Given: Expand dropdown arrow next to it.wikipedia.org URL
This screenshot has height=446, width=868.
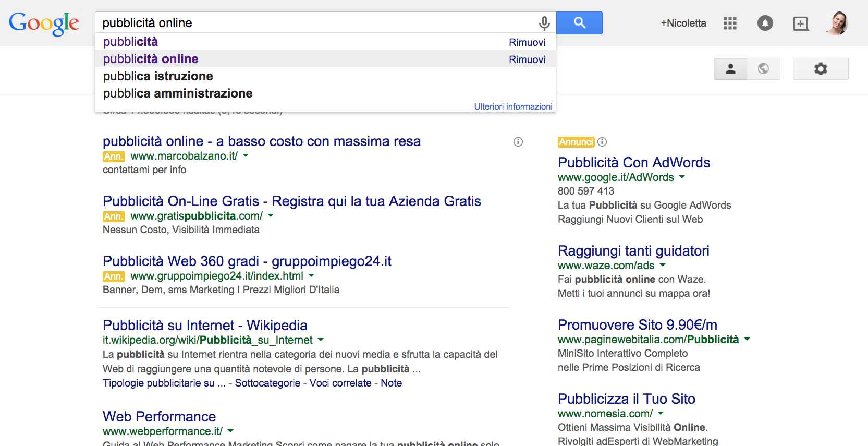Looking at the screenshot, I should click(x=321, y=340).
